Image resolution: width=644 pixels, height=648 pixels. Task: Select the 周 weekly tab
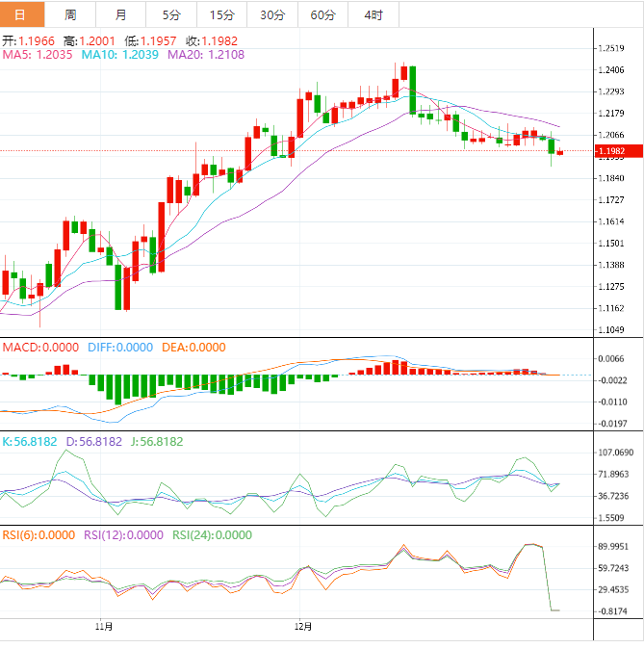point(70,14)
